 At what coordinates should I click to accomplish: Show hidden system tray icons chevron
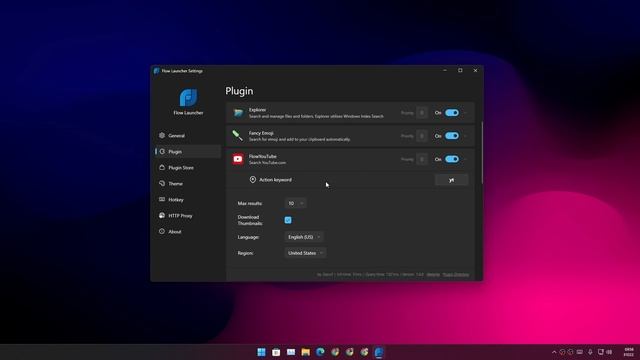click(554, 352)
